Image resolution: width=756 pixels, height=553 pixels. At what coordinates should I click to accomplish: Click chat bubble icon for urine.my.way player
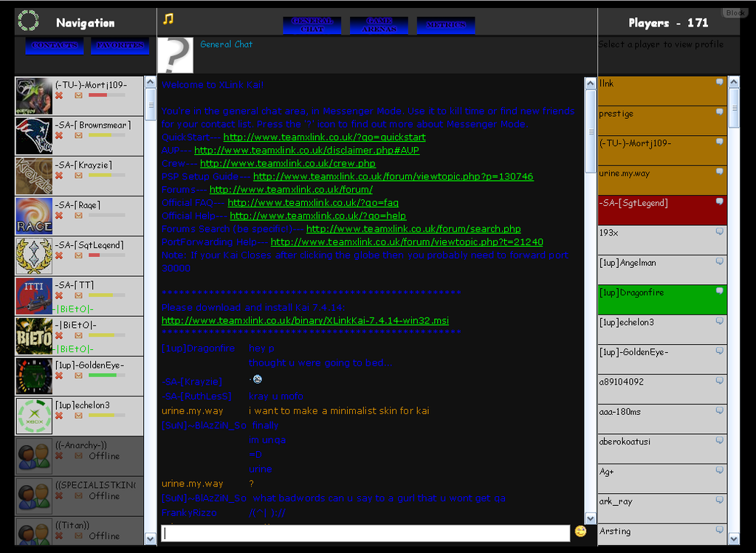click(x=719, y=171)
